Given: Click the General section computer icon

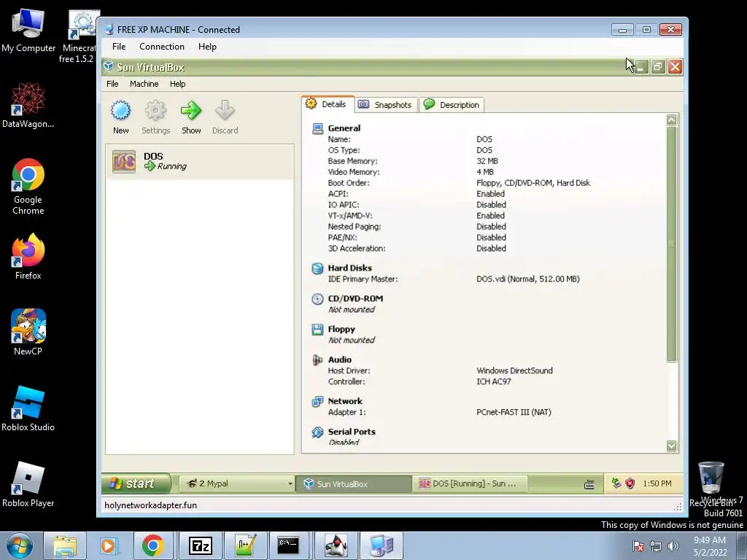Looking at the screenshot, I should pyautogui.click(x=317, y=128).
